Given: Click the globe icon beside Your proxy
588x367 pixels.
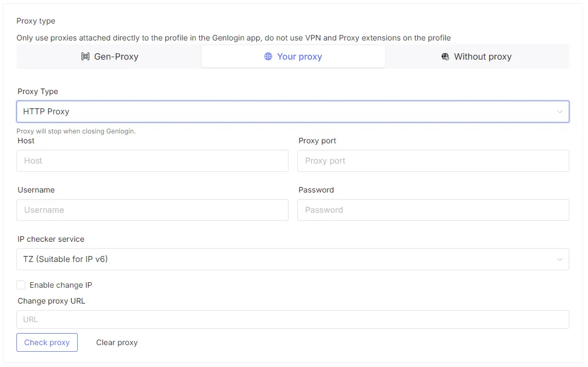Looking at the screenshot, I should click(x=268, y=56).
